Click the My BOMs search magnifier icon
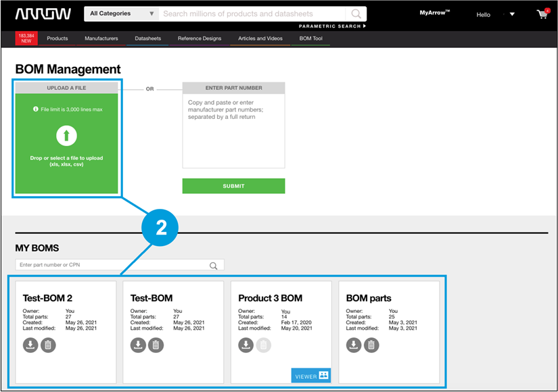Image resolution: width=558 pixels, height=392 pixels. click(214, 266)
